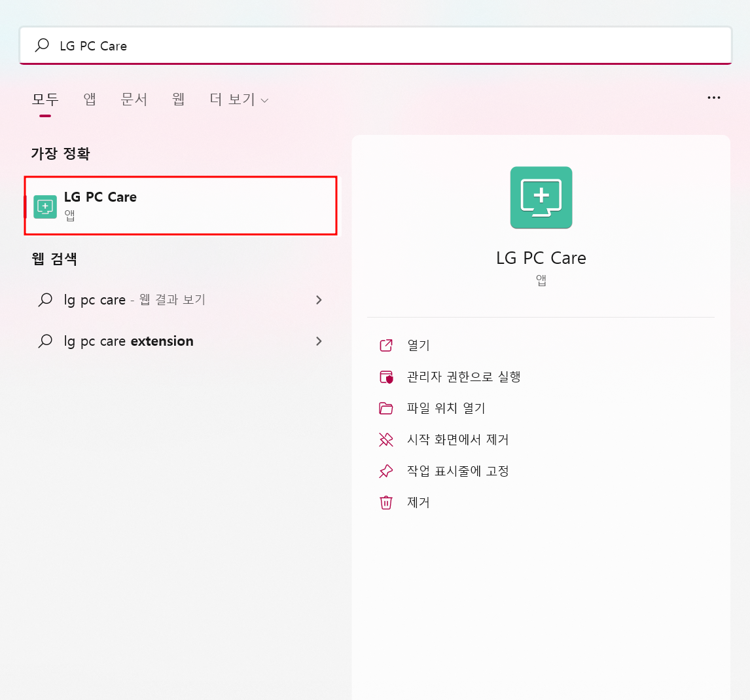
Task: Click the folder icon for file location
Action: tap(386, 408)
